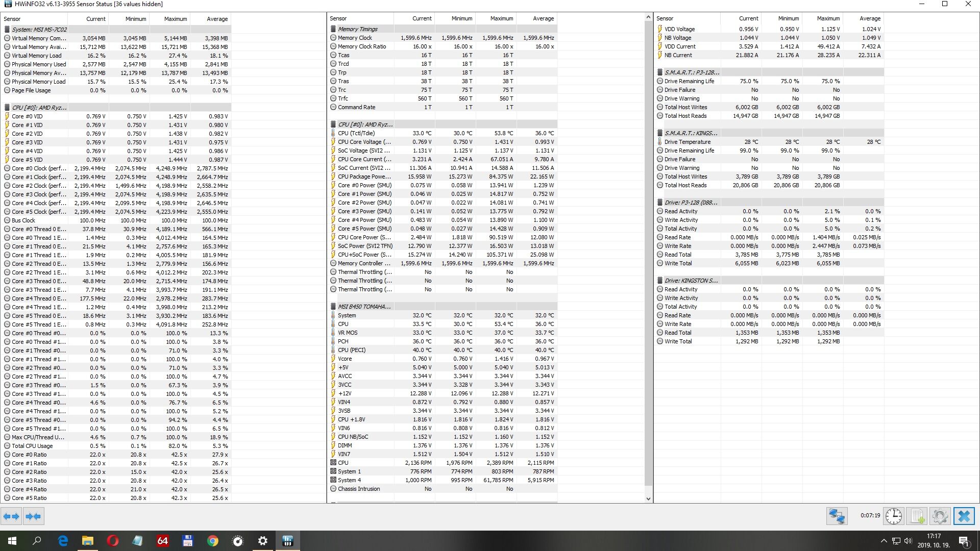Screen dimensions: 980x551
Task: Click the Drive: KINGSTON S... group icon
Action: pyautogui.click(x=660, y=281)
